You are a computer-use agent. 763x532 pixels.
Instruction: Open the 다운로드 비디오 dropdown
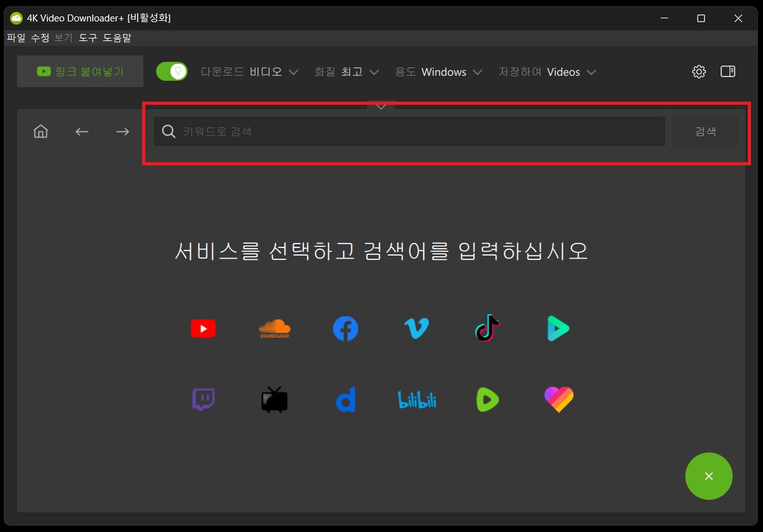(x=249, y=72)
